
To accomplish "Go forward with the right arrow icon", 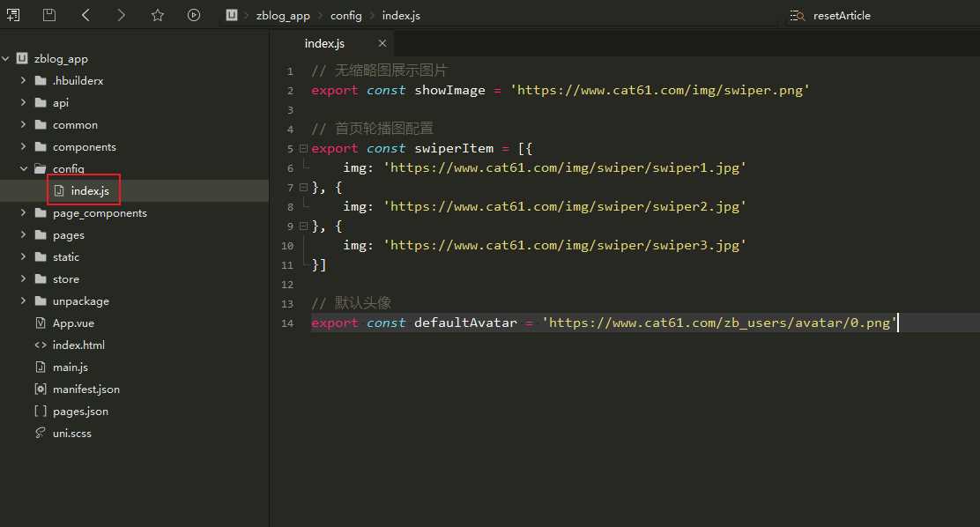I will tap(121, 15).
